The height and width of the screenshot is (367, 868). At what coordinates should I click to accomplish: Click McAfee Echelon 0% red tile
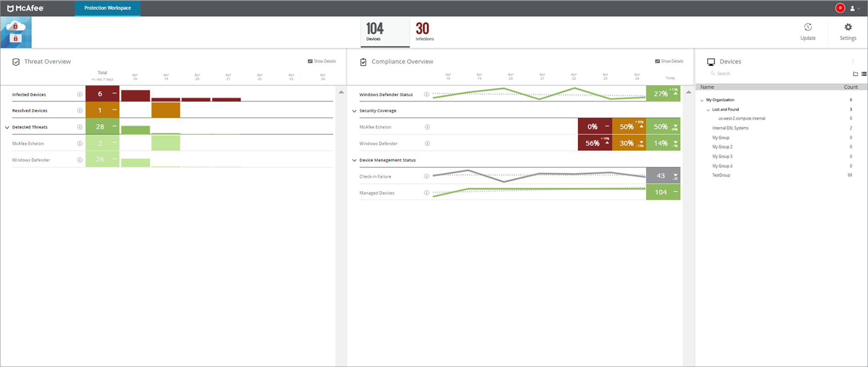[595, 126]
